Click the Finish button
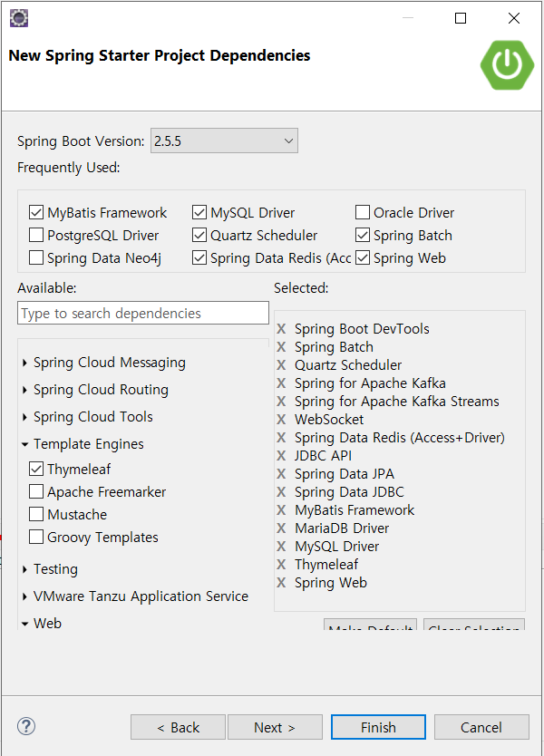Viewport: 544px width, 756px height. pyautogui.click(x=378, y=726)
